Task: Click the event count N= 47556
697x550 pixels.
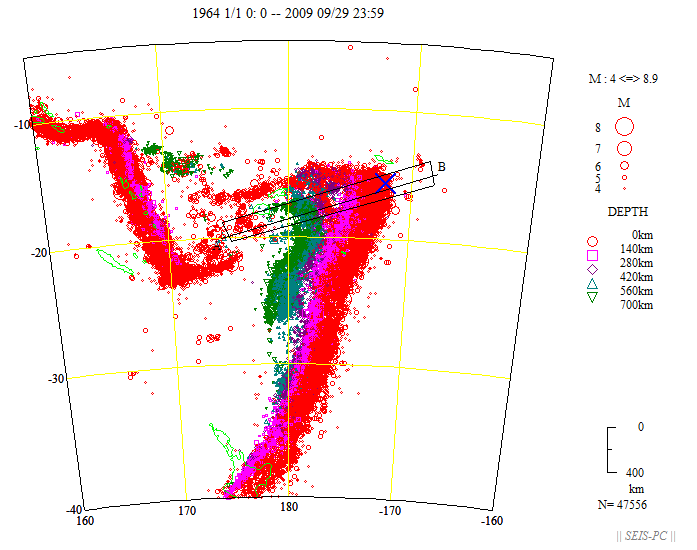Action: [621, 505]
